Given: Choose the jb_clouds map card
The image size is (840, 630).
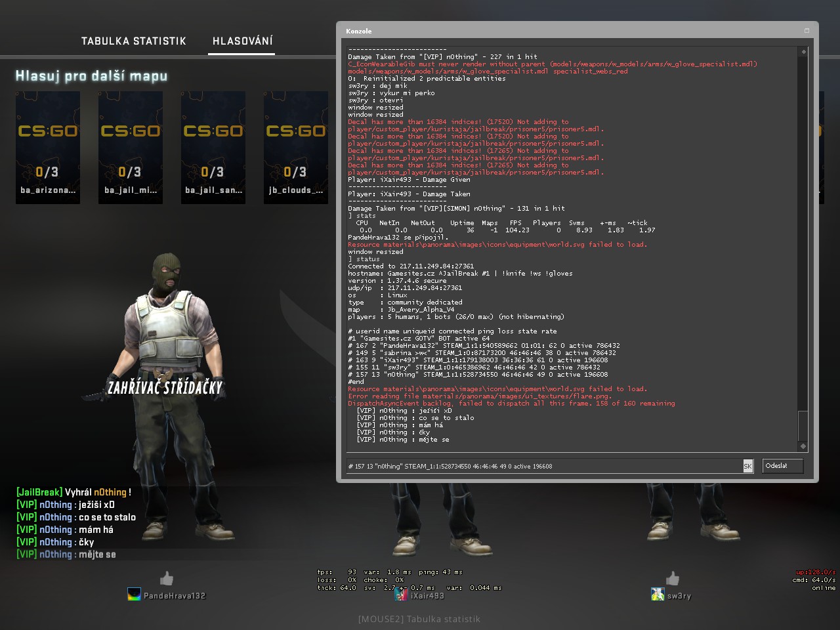Looking at the screenshot, I should coord(296,147).
